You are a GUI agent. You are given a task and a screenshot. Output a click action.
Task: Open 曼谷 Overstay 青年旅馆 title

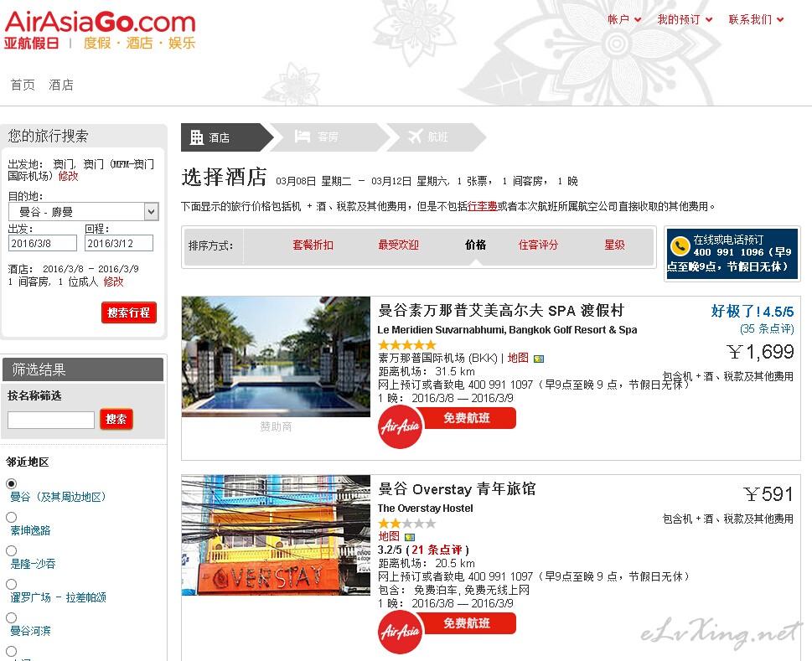[x=457, y=489]
